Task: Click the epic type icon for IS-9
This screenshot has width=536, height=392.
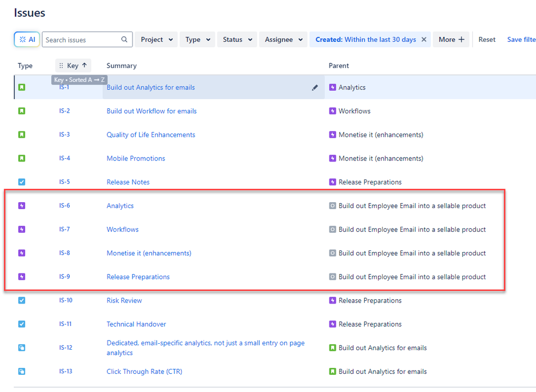Action: coord(21,277)
